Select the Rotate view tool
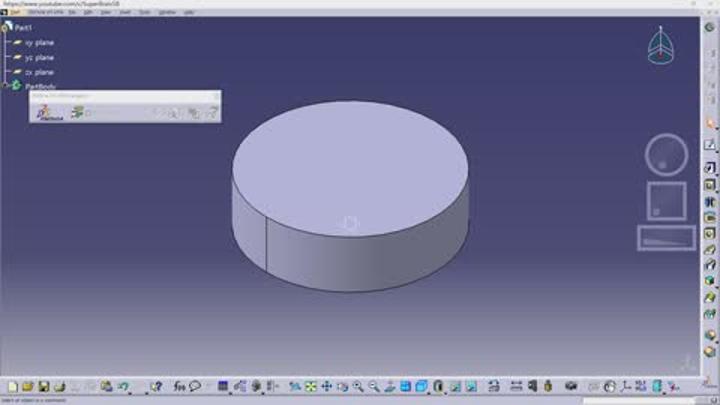Image resolution: width=720 pixels, height=405 pixels. 343,387
